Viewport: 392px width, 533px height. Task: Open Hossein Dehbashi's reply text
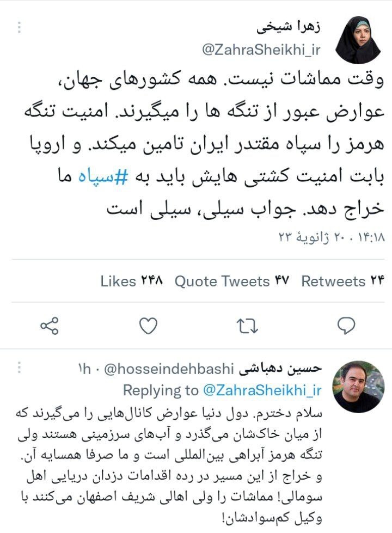169,465
